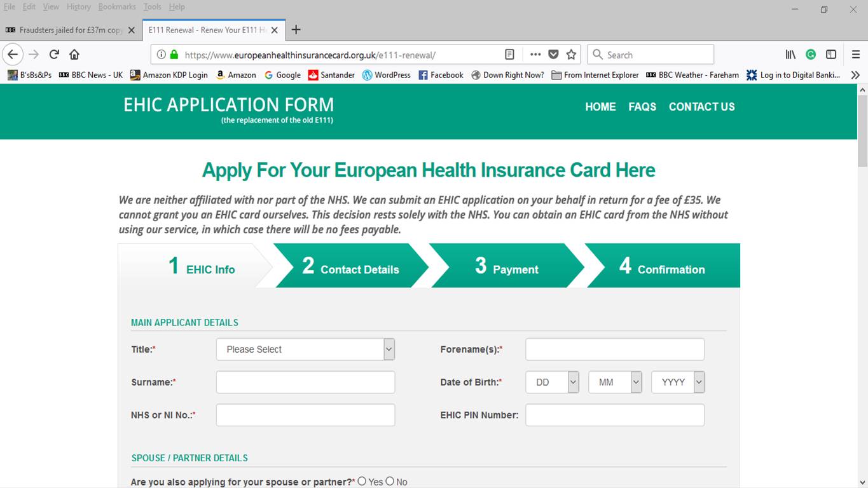Bookmark this page with the star icon
Screen dimensions: 868x488
pyautogui.click(x=571, y=55)
